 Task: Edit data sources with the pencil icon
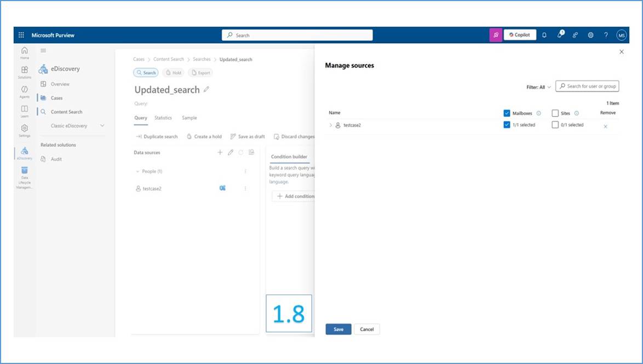[231, 153]
